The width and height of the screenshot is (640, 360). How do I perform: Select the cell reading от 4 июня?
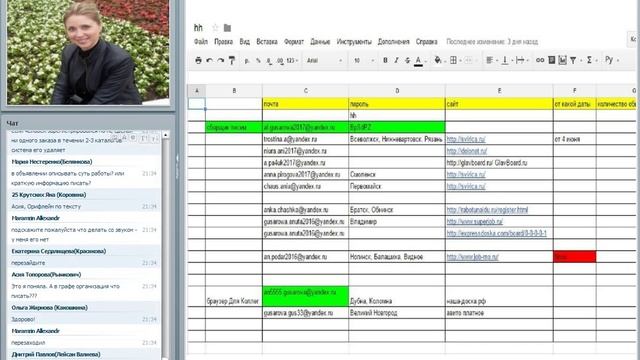[x=574, y=139]
